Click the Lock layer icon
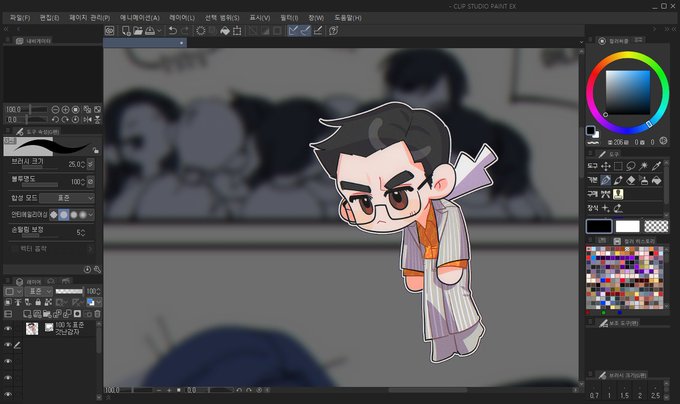Viewport: 680px width, 404px height. click(38, 302)
